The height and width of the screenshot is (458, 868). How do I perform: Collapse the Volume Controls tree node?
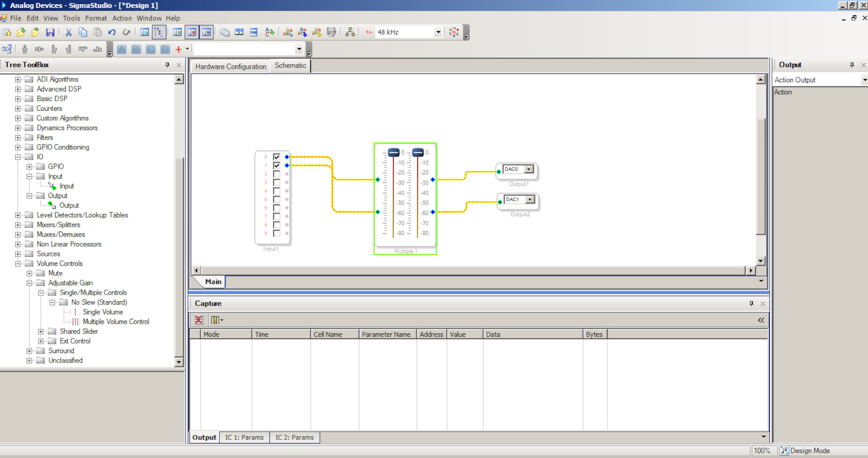point(18,264)
